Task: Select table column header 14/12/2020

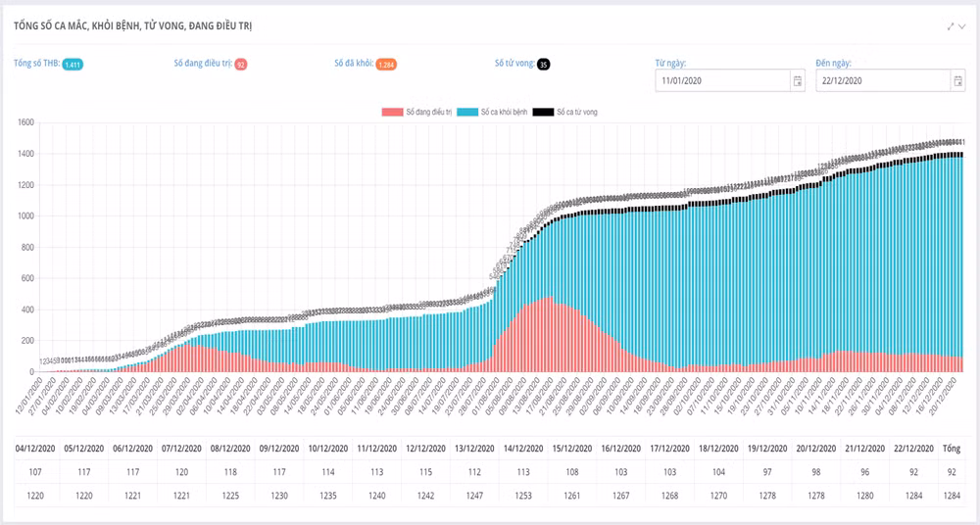Action: (522, 449)
